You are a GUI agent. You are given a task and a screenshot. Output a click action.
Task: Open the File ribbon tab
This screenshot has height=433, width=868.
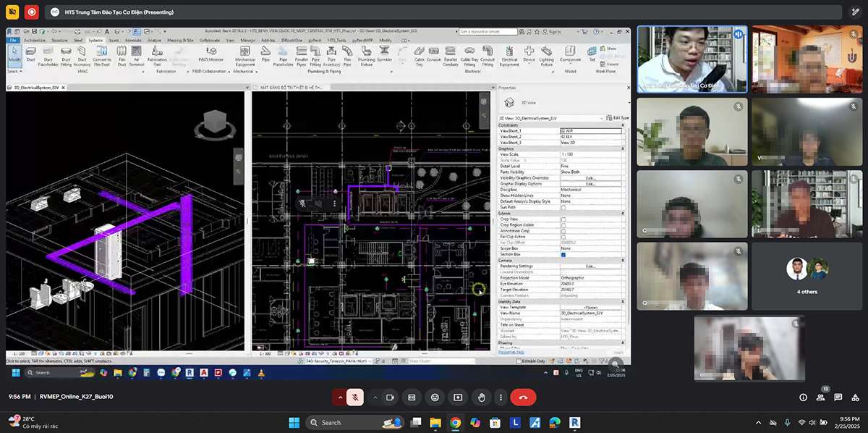coord(13,41)
